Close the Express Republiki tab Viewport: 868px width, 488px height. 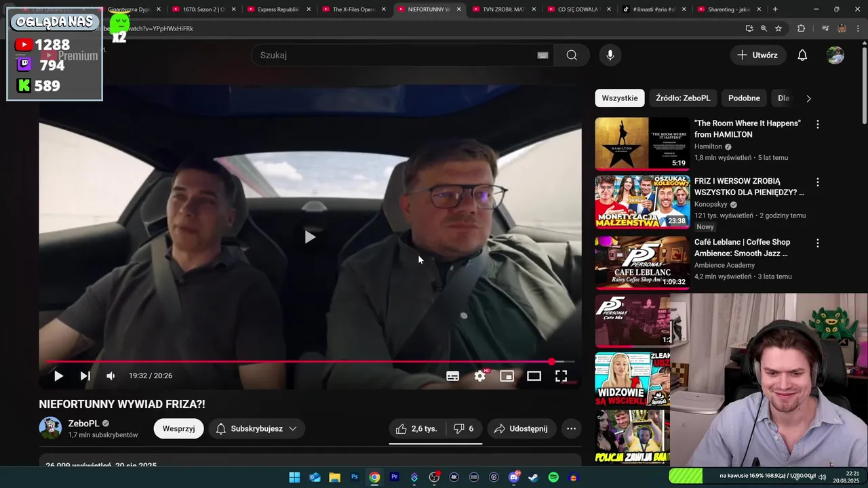point(308,9)
